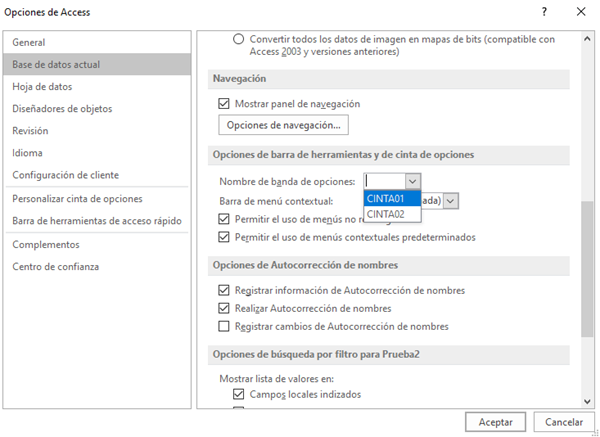Open the Barra de menú contextual dropdown

coord(451,200)
